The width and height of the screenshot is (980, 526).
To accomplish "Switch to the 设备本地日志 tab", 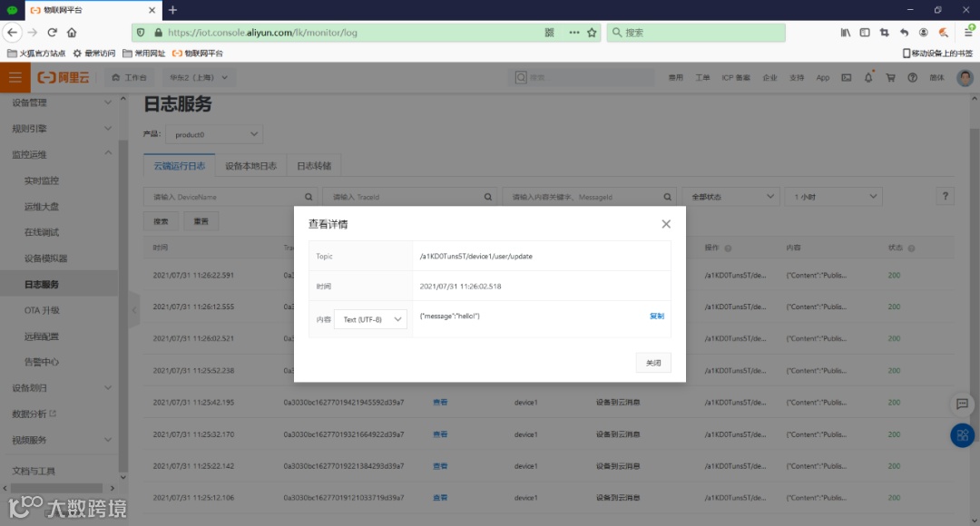I will [250, 166].
